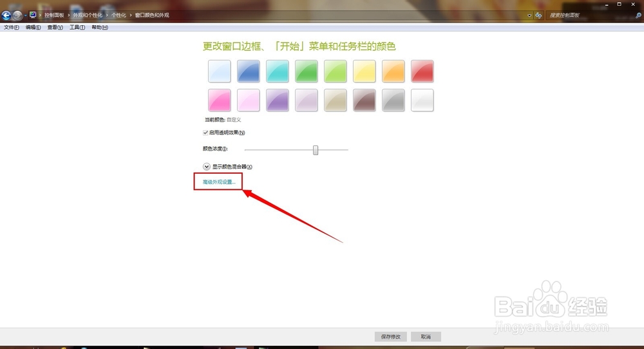Open 外观和个性化 breadcrumb

click(88, 15)
